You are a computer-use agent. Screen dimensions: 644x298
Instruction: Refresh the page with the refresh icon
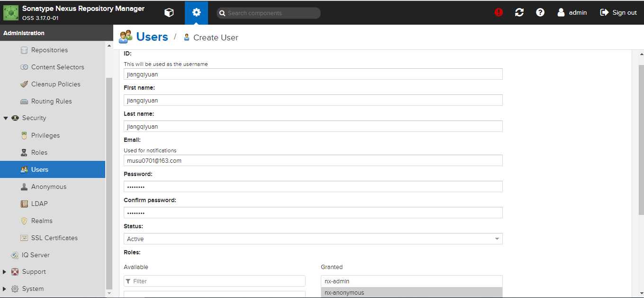[x=519, y=13]
